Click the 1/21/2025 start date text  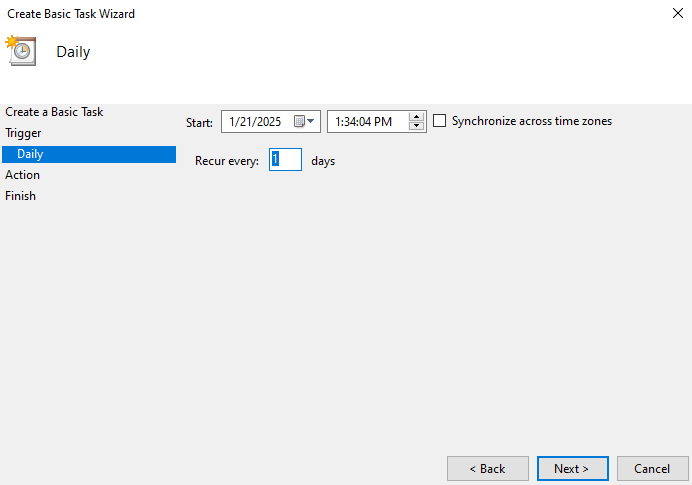coord(256,122)
